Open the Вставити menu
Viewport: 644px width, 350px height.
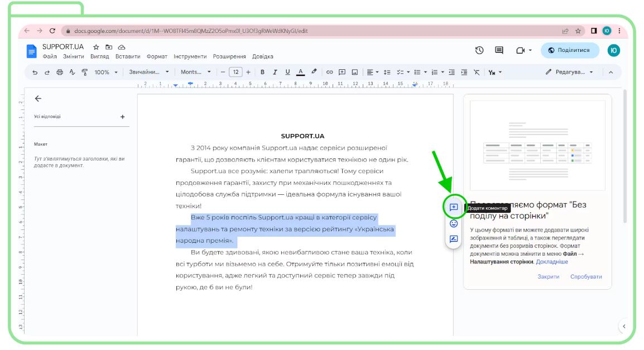[x=128, y=57]
